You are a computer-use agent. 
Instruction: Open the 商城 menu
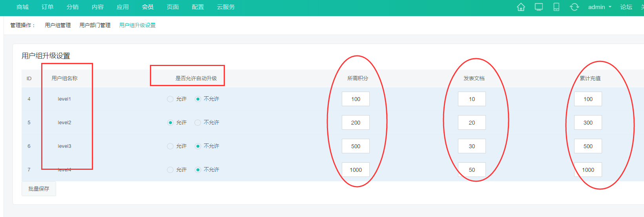coord(22,7)
